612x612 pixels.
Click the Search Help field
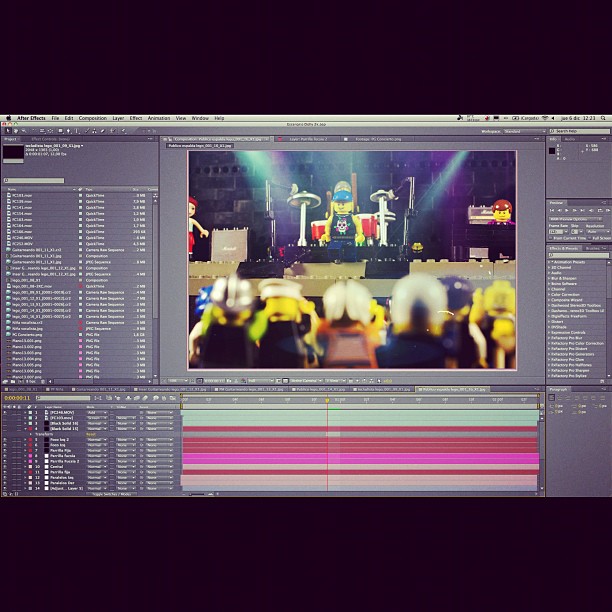click(x=580, y=131)
